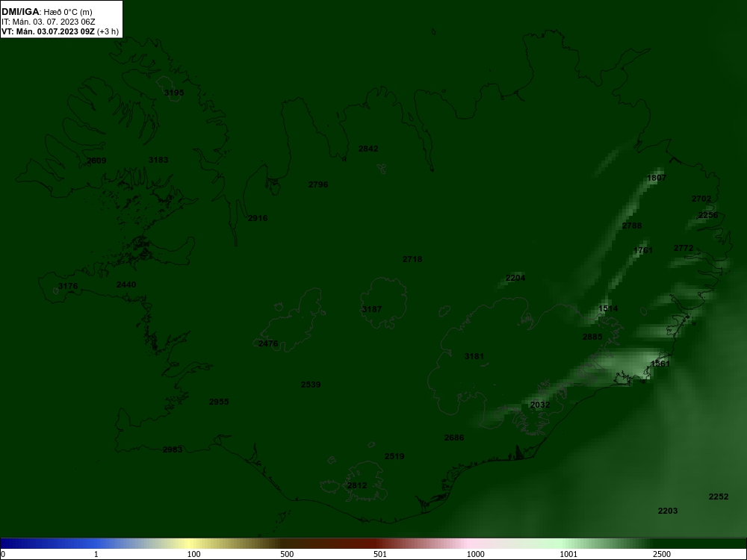Select the 2796 height value
This screenshot has width=747, height=560.
tap(318, 184)
